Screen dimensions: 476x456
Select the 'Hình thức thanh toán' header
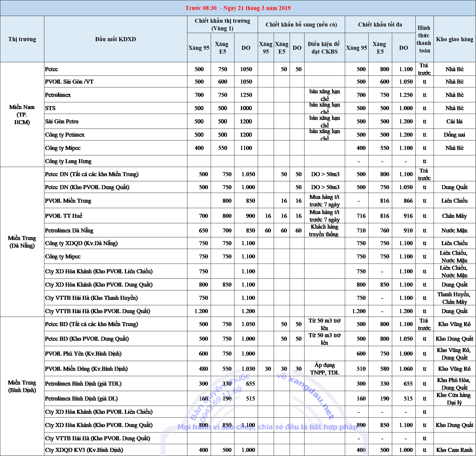tap(424, 39)
